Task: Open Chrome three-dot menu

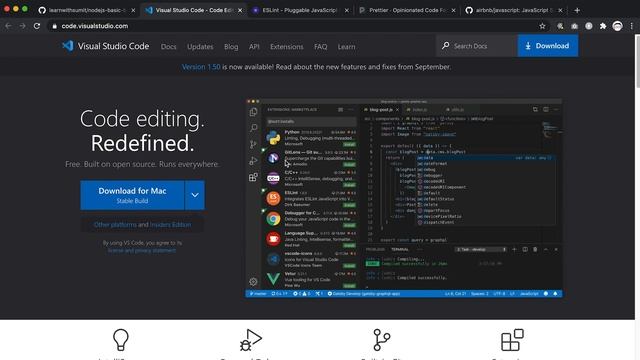Action: (631, 26)
